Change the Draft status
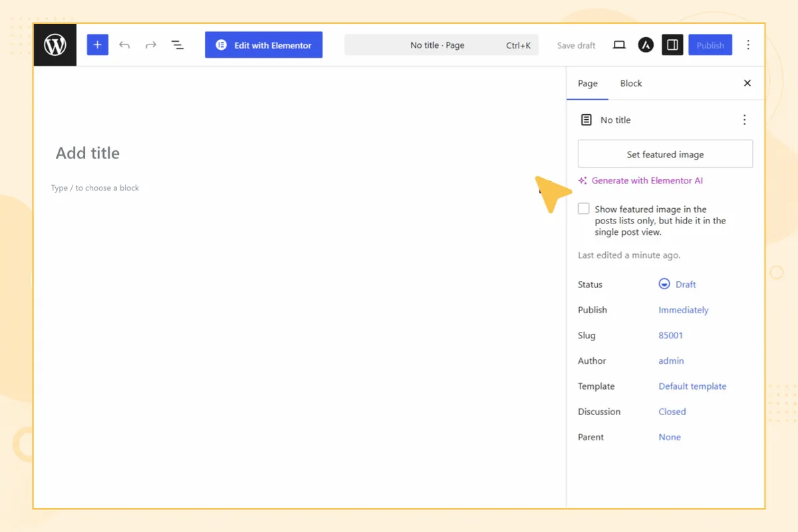Screen dimensions: 798x532 pyautogui.click(x=678, y=285)
